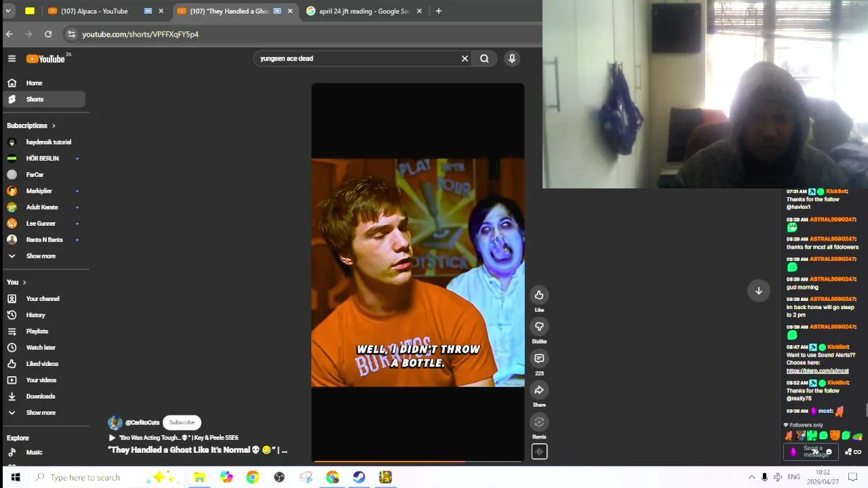Viewport: 868px width, 488px height.
Task: Open haydensik tutorial subscription
Action: (x=43, y=142)
